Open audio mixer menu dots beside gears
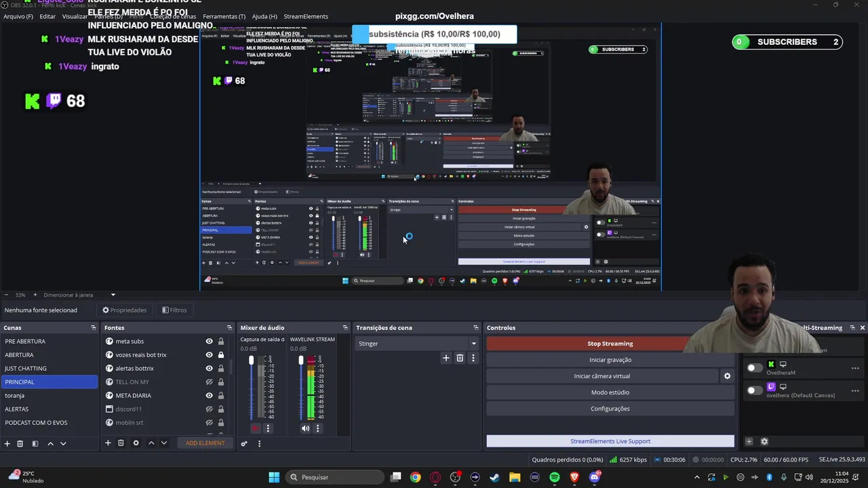 click(x=259, y=443)
